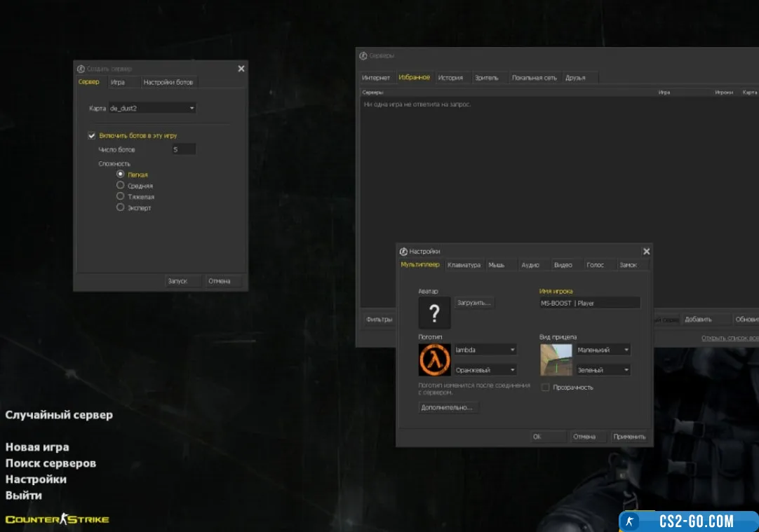Close the Создать сервер window
Image resolution: width=759 pixels, height=532 pixels.
tap(241, 69)
